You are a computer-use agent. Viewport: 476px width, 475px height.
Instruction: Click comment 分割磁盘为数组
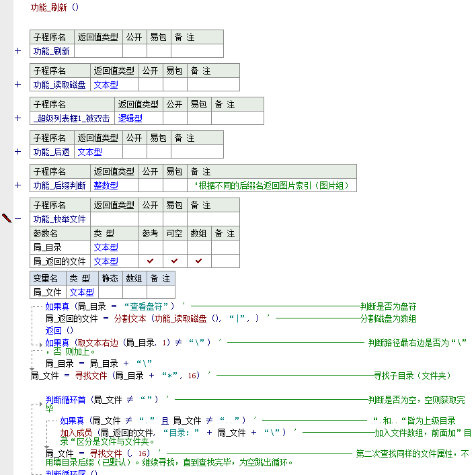[389, 318]
